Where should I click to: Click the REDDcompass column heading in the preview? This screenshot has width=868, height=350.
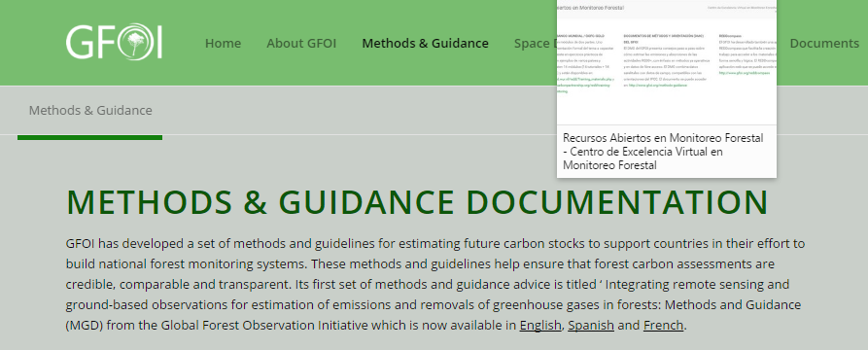pyautogui.click(x=730, y=36)
